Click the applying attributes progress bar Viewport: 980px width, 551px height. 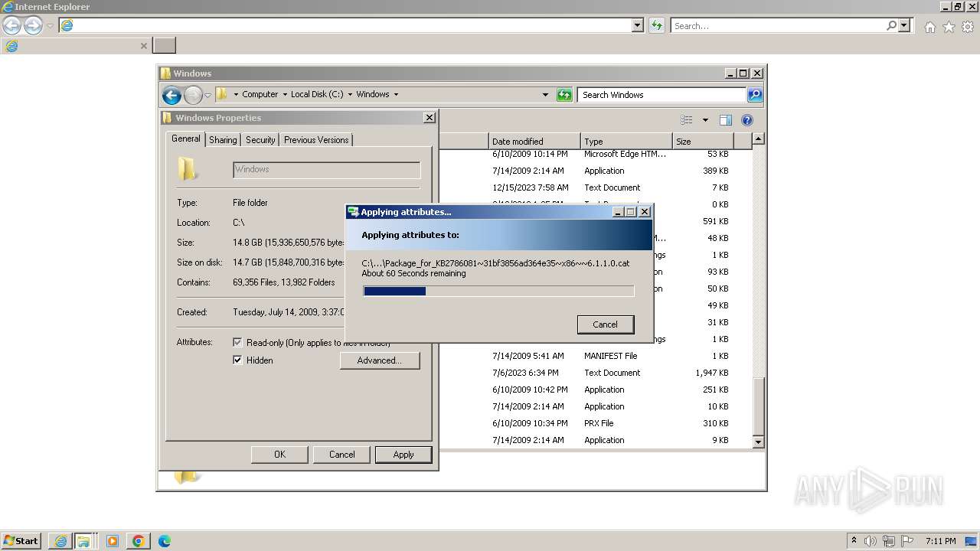(x=498, y=291)
